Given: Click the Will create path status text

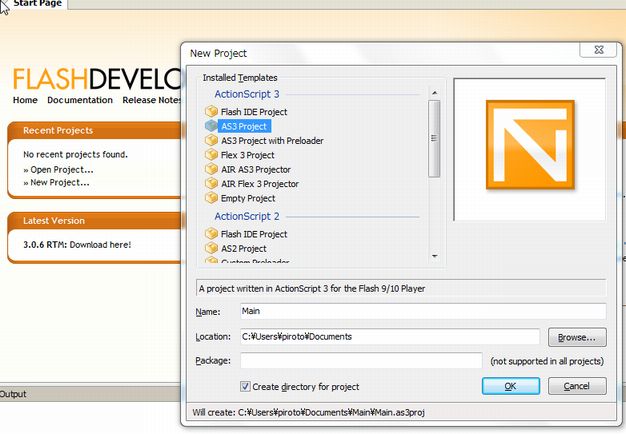Looking at the screenshot, I should point(308,412).
